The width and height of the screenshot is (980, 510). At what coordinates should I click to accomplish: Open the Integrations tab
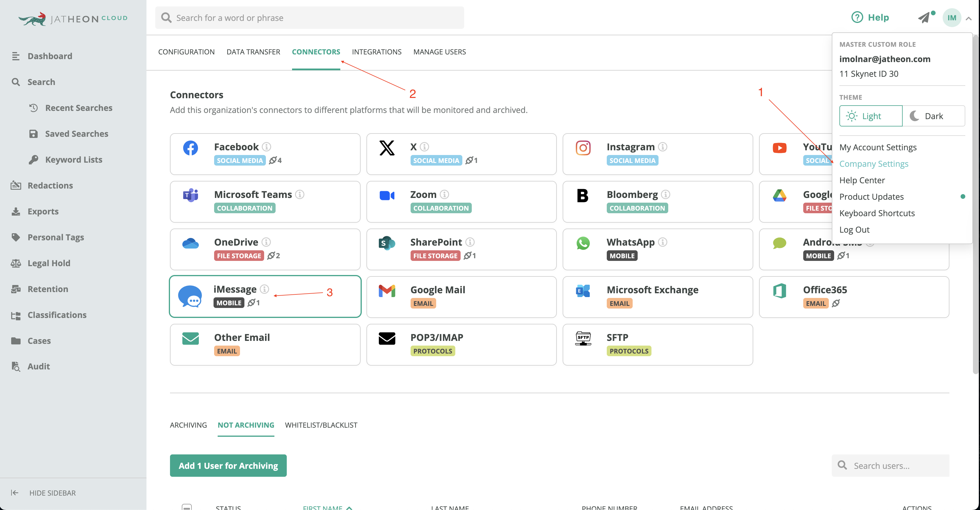click(x=377, y=52)
